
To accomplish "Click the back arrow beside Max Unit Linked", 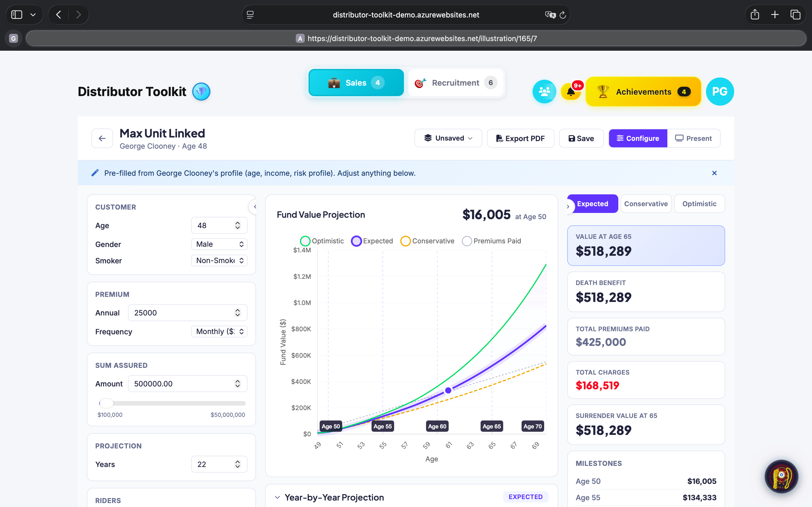I will tap(102, 138).
